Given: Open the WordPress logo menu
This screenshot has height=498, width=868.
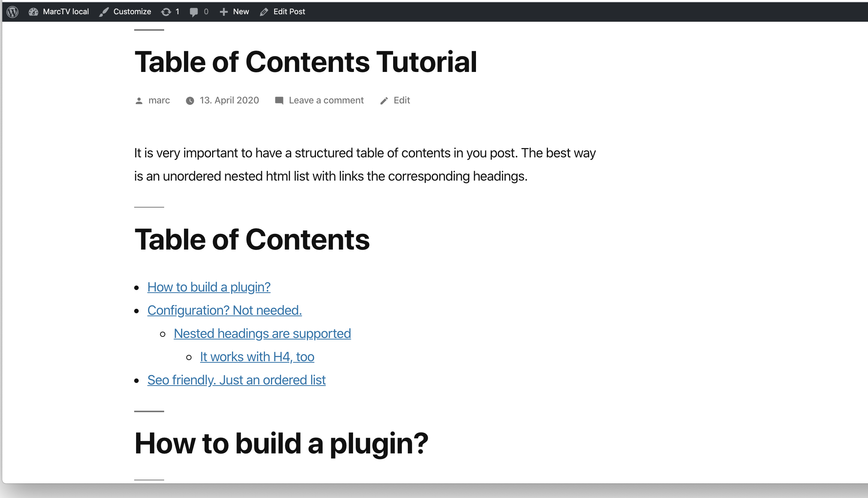Looking at the screenshot, I should [x=13, y=12].
